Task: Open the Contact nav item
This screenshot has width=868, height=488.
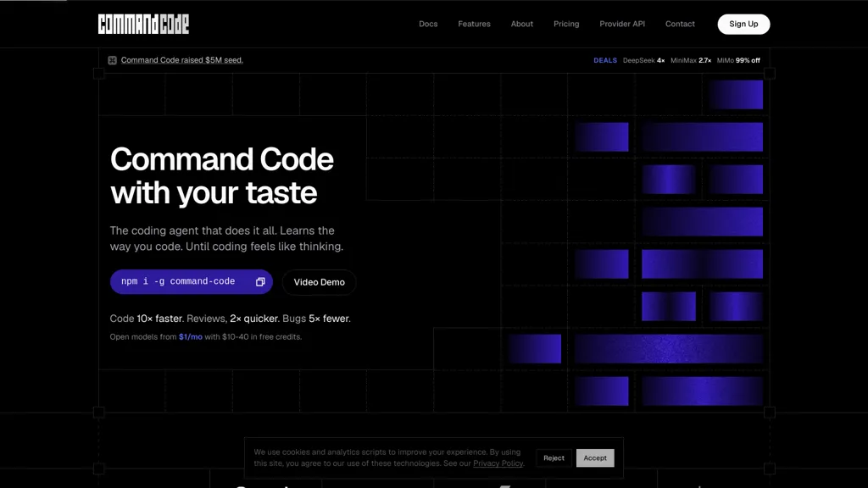Action: coord(680,24)
